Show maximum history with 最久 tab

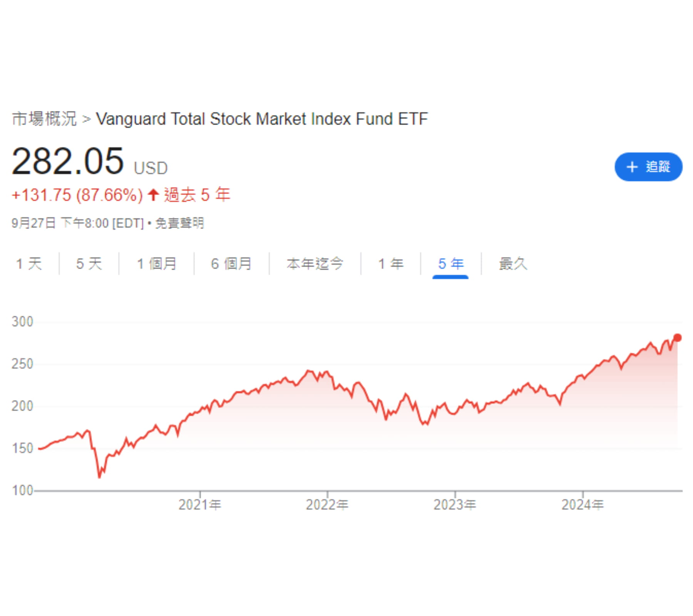coord(512,264)
